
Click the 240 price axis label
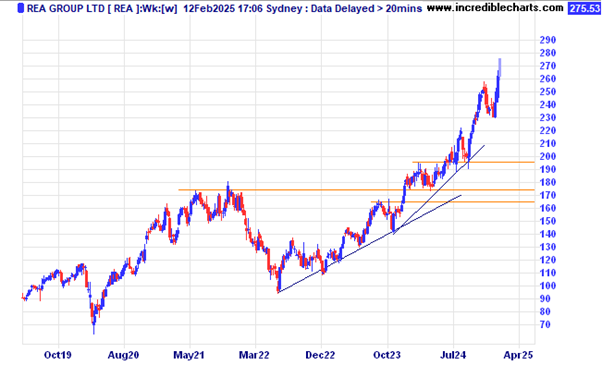(x=547, y=105)
